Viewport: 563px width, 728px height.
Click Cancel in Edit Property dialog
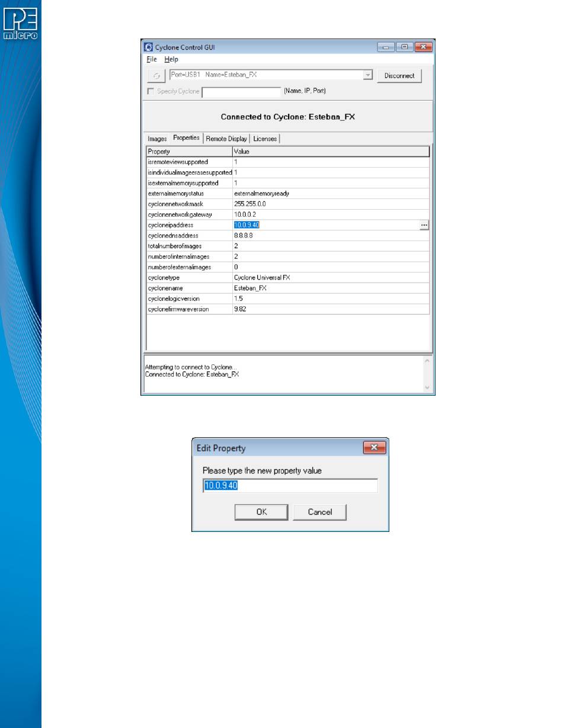point(320,512)
